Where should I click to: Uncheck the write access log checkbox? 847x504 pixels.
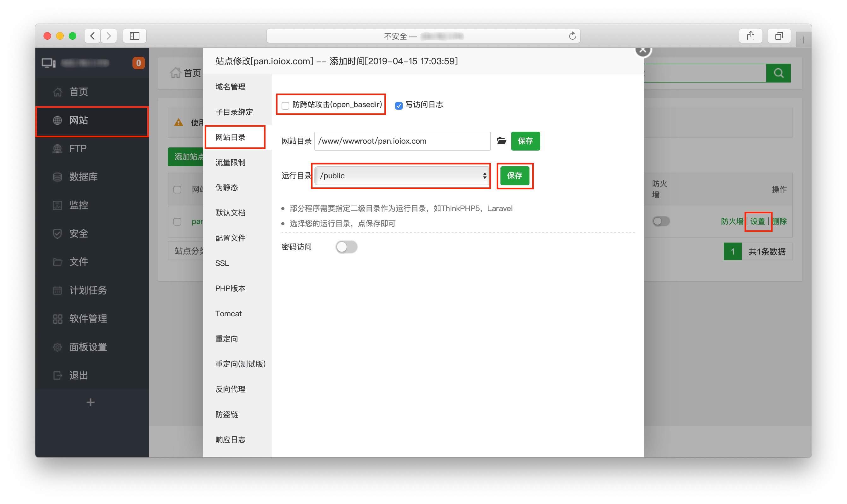click(399, 106)
